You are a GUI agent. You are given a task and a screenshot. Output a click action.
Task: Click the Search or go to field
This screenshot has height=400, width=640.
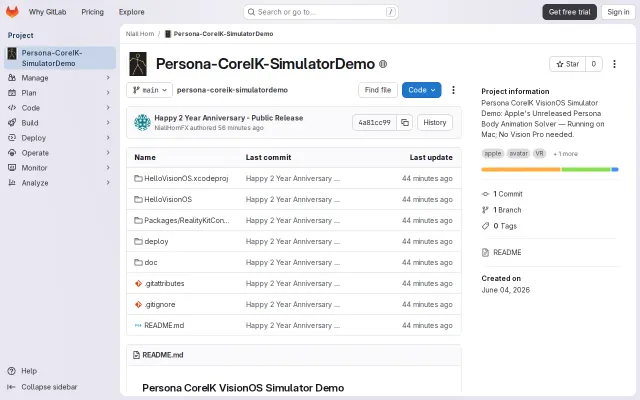[x=321, y=12]
